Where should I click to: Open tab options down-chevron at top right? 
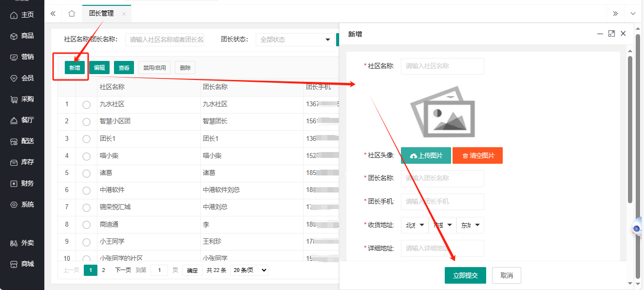[633, 14]
